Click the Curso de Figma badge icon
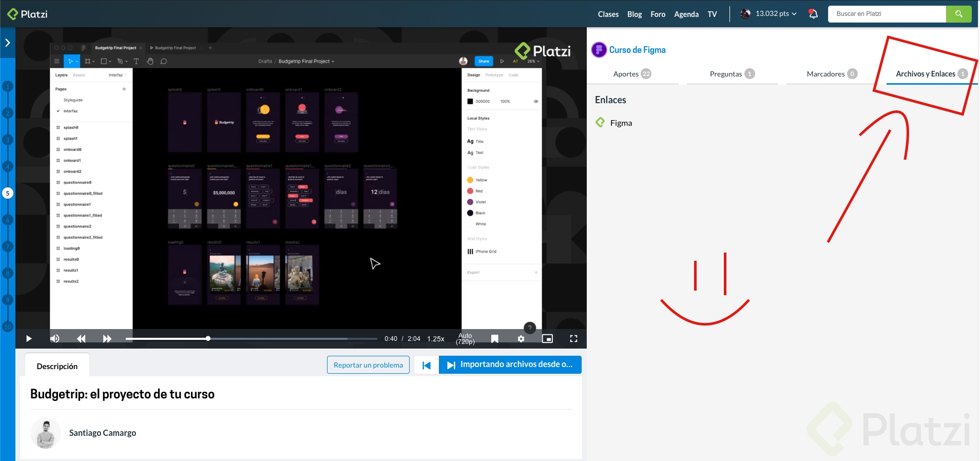Screen dimensions: 980x461 click(x=599, y=50)
